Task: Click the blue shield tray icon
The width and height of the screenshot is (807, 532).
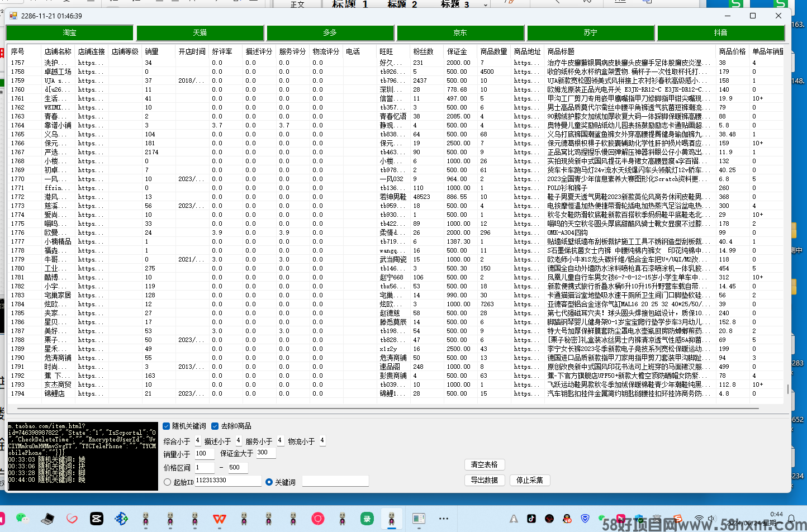Action: (585, 519)
